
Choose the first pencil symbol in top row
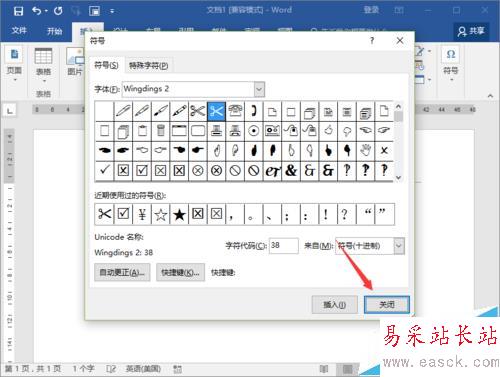coord(123,111)
